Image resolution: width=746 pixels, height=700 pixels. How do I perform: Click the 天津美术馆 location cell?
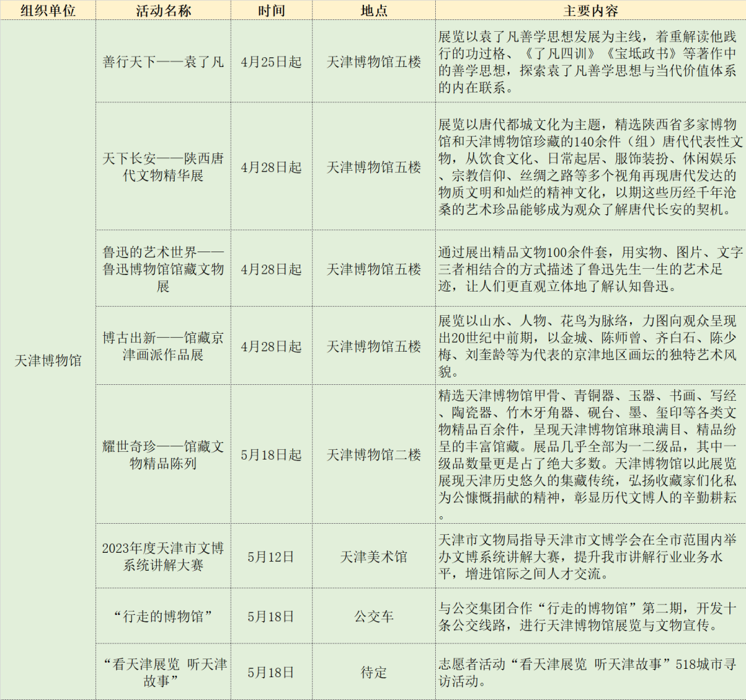[x=374, y=556]
